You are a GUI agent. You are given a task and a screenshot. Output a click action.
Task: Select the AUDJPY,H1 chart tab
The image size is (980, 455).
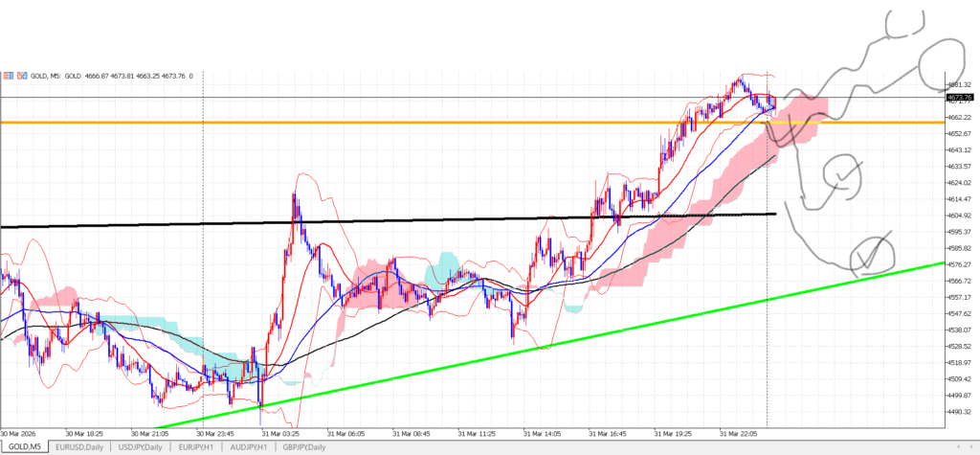(x=248, y=446)
